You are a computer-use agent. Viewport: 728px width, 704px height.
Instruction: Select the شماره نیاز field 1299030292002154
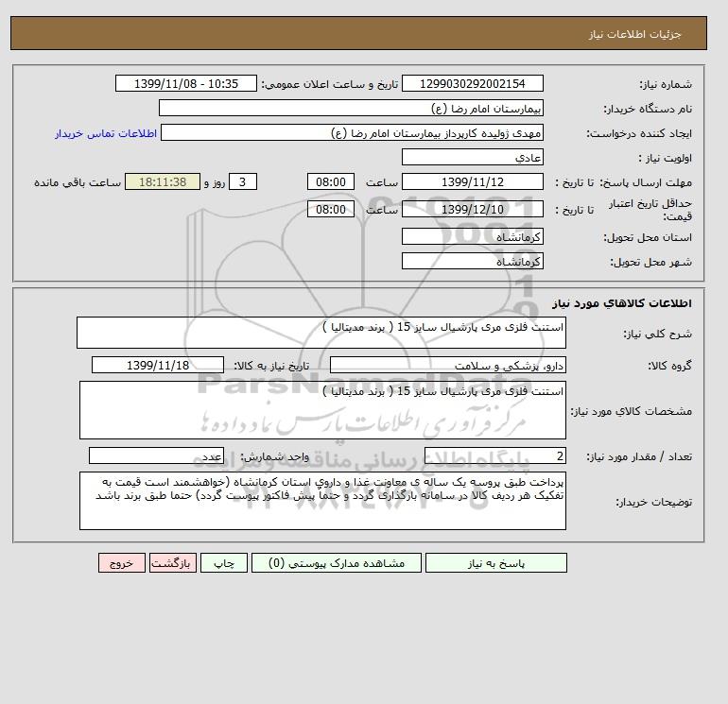(472, 83)
